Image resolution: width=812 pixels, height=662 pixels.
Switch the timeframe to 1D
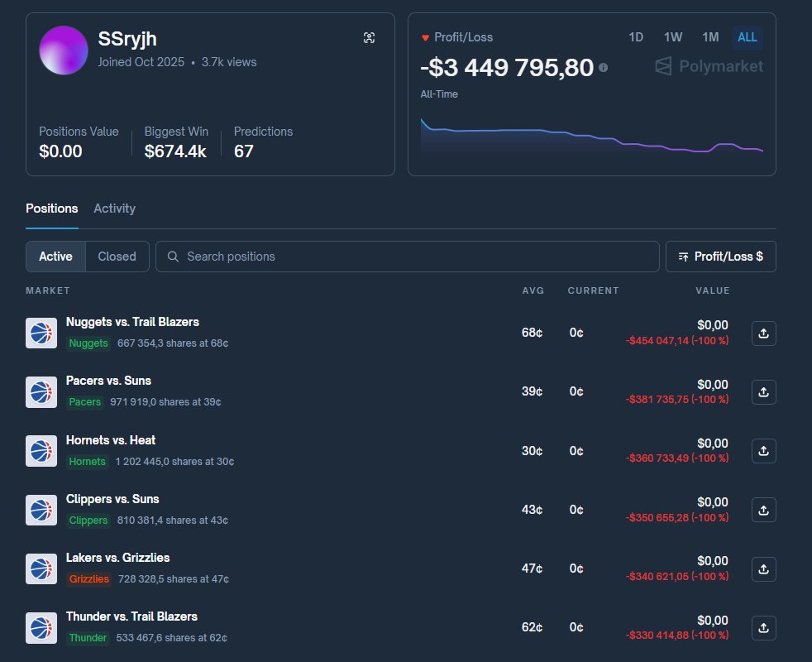(x=636, y=37)
